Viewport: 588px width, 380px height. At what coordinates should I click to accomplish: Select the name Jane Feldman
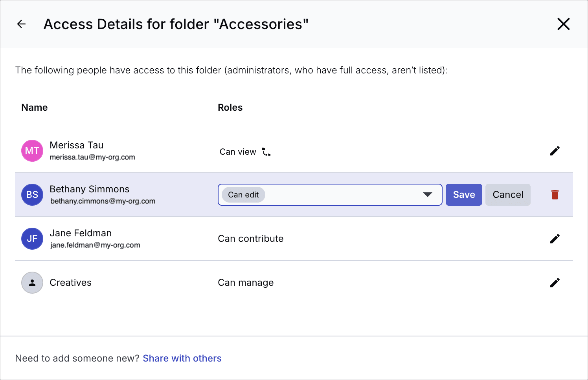pyautogui.click(x=81, y=233)
